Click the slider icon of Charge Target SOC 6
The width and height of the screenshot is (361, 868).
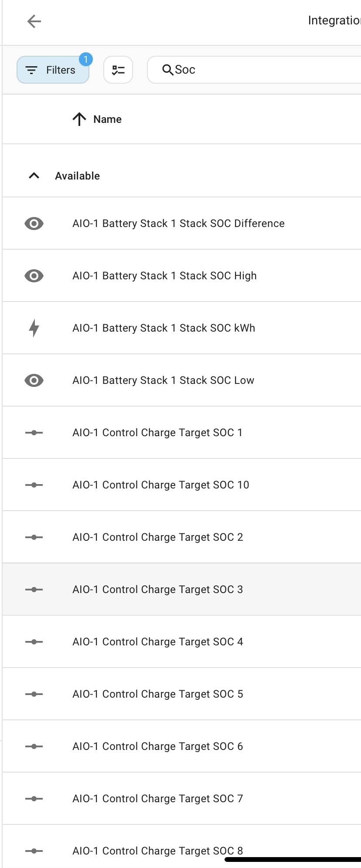[x=34, y=746]
